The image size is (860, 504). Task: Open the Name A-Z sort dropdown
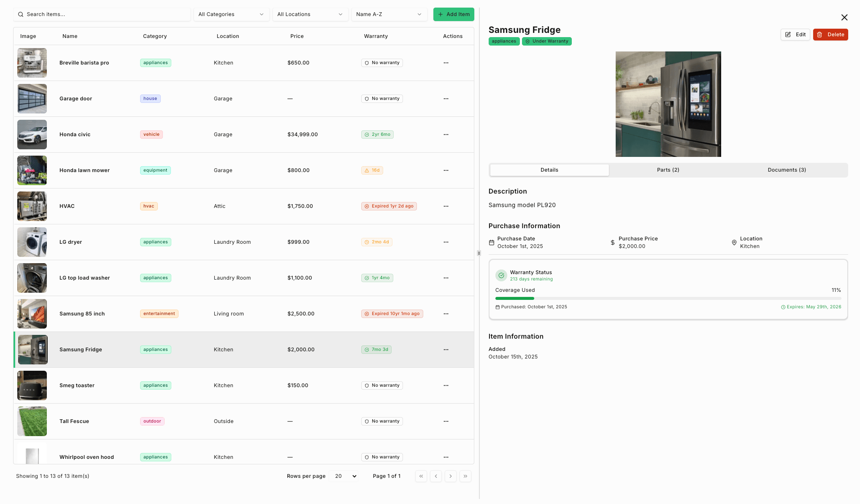pyautogui.click(x=389, y=14)
